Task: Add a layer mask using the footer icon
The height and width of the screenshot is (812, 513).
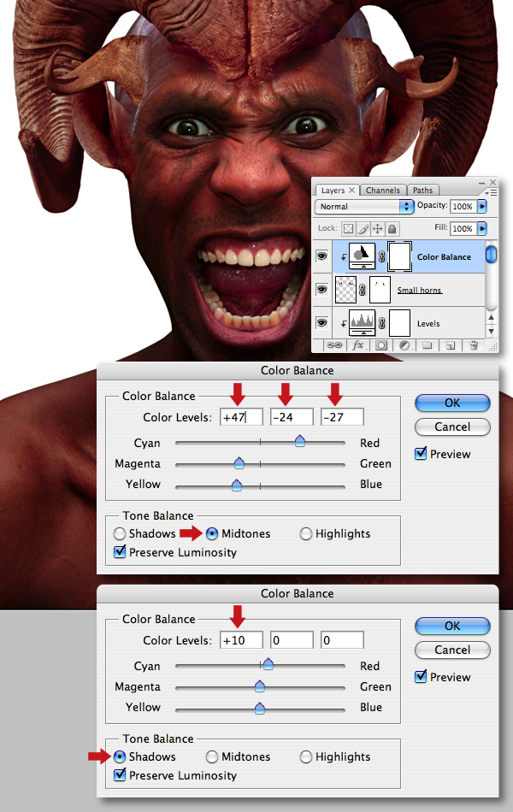Action: (x=381, y=345)
